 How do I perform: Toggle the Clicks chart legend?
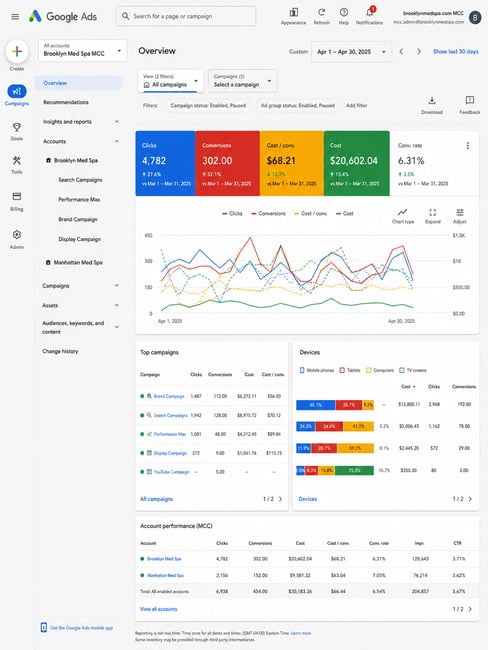point(232,213)
